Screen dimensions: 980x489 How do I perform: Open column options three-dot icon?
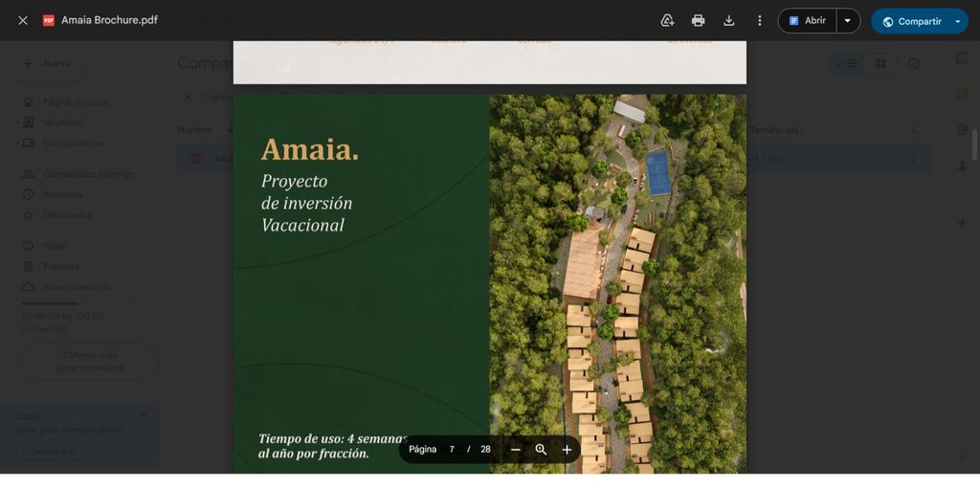pos(914,130)
